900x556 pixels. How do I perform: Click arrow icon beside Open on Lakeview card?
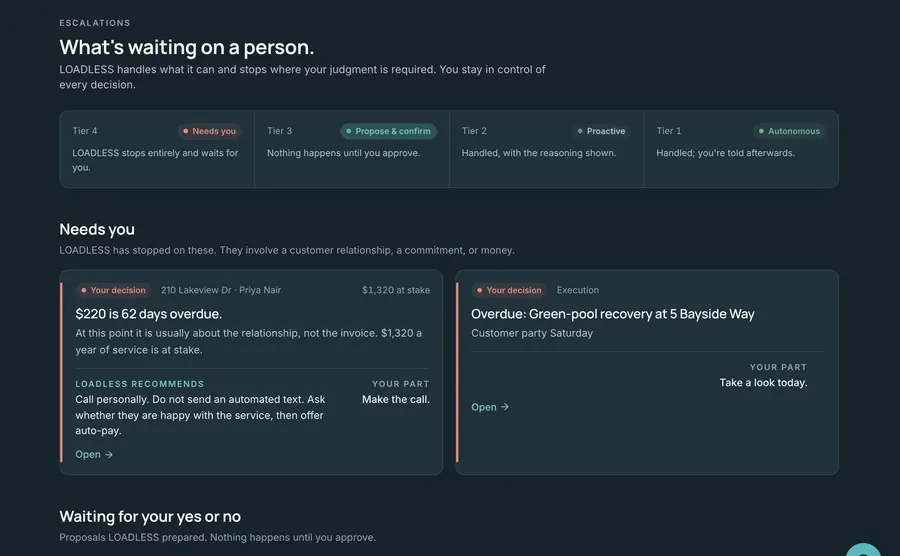pos(109,454)
